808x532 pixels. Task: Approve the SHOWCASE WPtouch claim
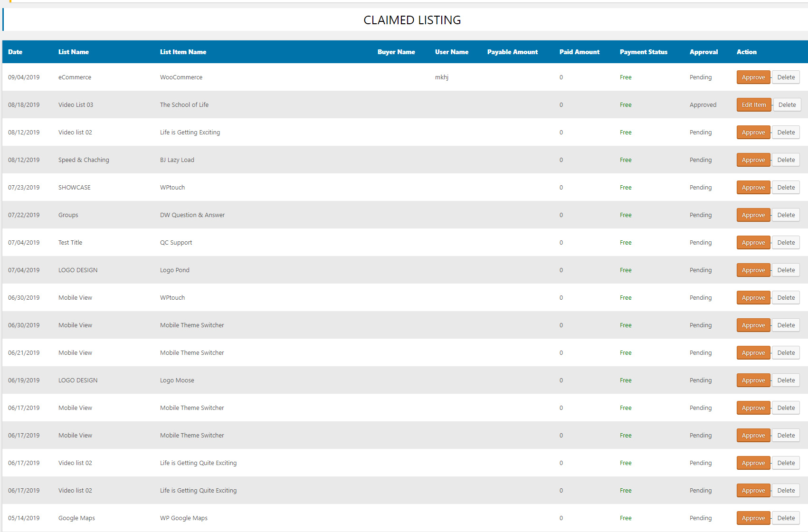coord(753,188)
